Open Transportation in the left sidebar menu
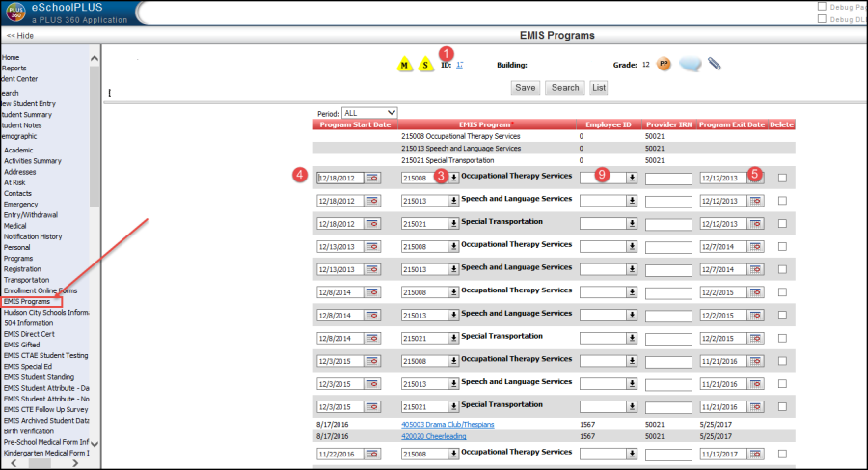The image size is (868, 470). [x=26, y=280]
